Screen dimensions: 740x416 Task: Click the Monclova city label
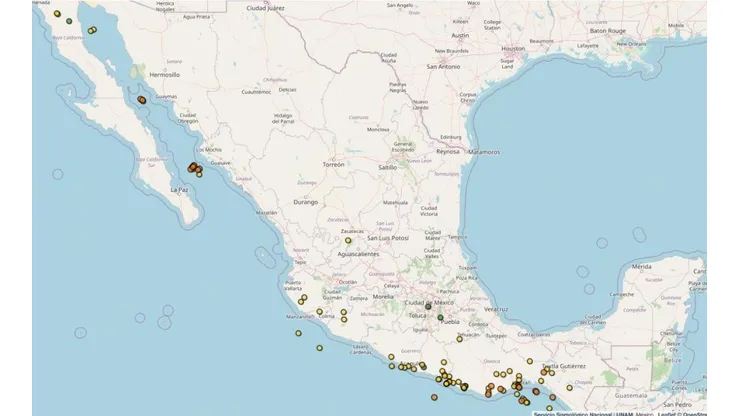click(x=378, y=129)
